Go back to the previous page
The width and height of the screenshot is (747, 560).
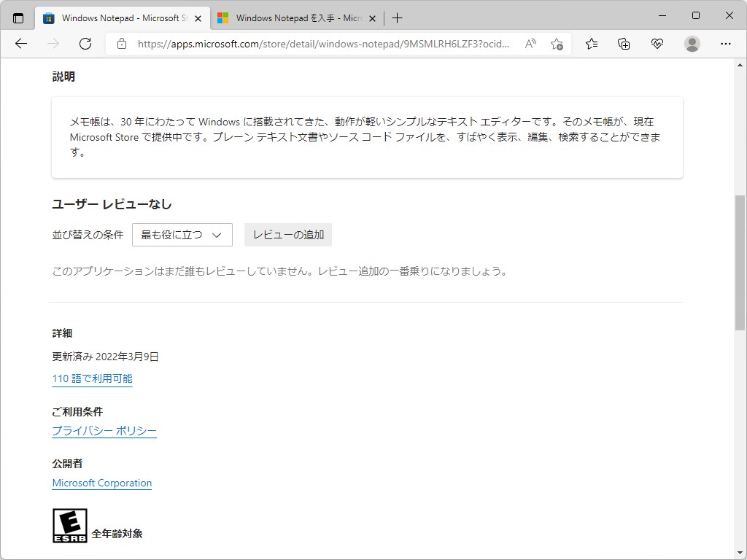[x=20, y=44]
